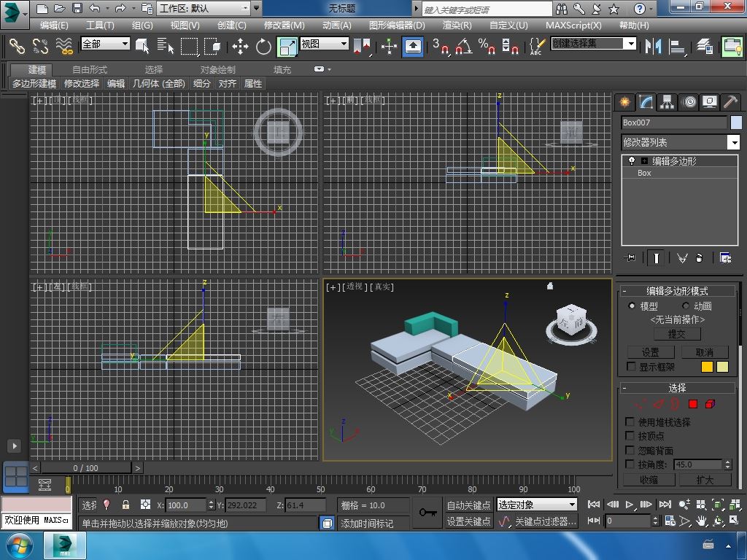The image size is (747, 560).
Task: Switch to the 自由形式 ribbon tab
Action: pyautogui.click(x=89, y=69)
